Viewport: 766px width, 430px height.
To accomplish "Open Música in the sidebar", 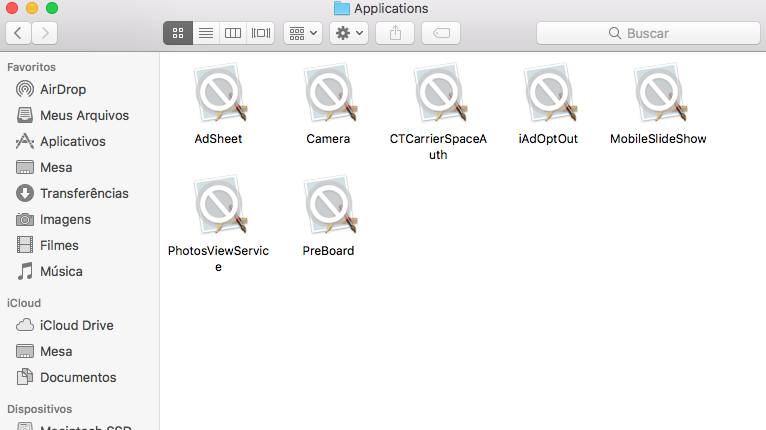I will click(x=80, y=271).
